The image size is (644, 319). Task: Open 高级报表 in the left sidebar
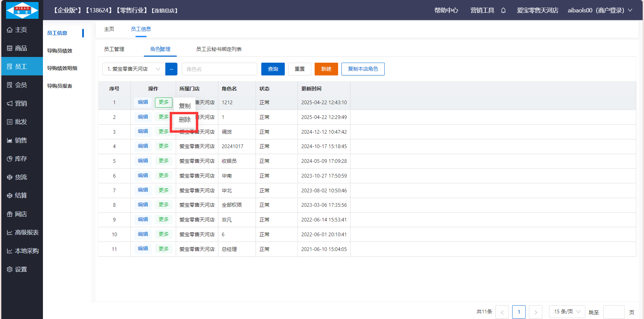point(22,233)
